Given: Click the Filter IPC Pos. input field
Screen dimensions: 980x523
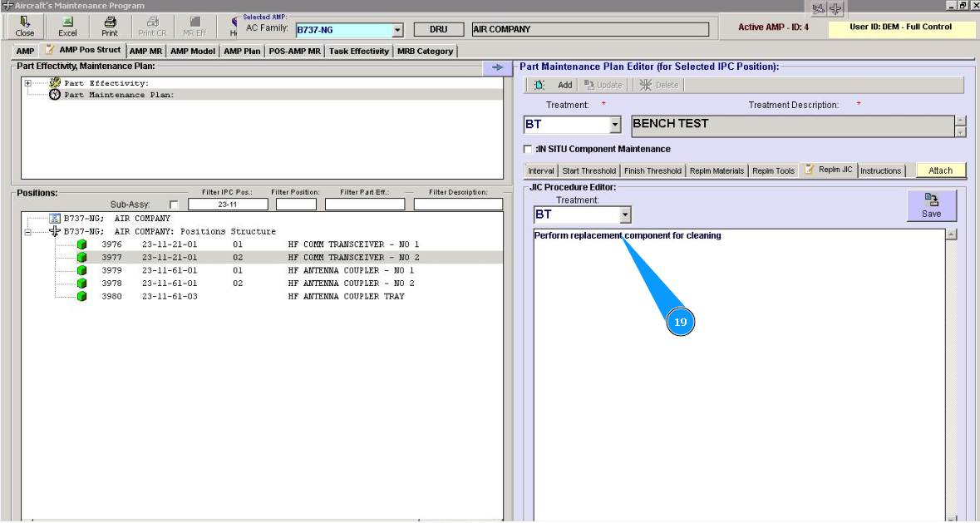Looking at the screenshot, I should click(x=228, y=205).
